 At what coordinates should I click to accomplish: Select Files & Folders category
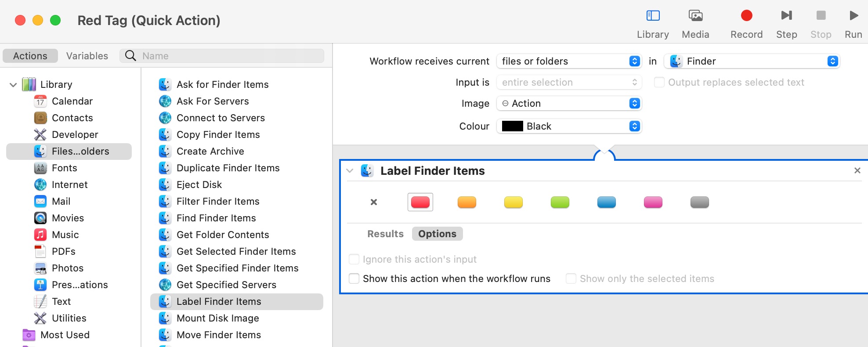[x=69, y=151]
